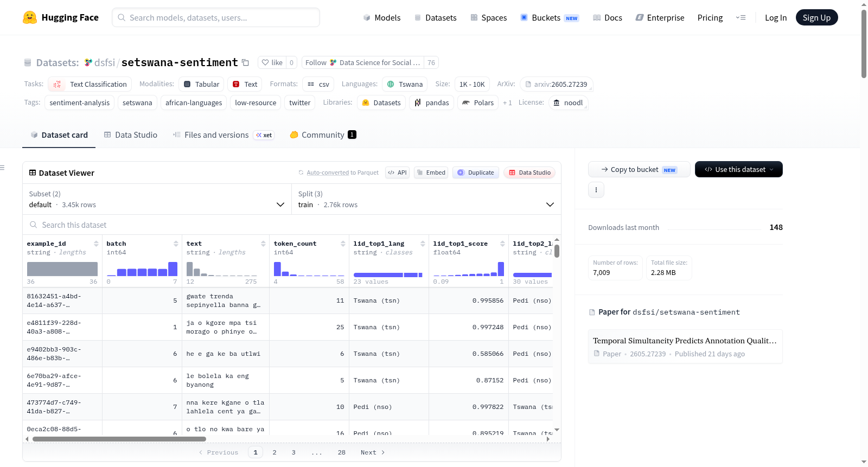The width and height of the screenshot is (868, 467).
Task: Open the Use this dataset dropdown
Action: (739, 169)
